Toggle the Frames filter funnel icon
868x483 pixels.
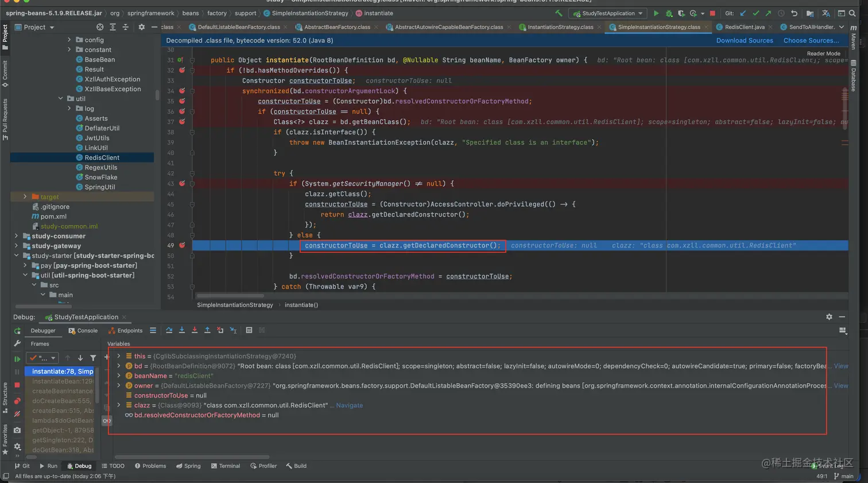click(93, 358)
